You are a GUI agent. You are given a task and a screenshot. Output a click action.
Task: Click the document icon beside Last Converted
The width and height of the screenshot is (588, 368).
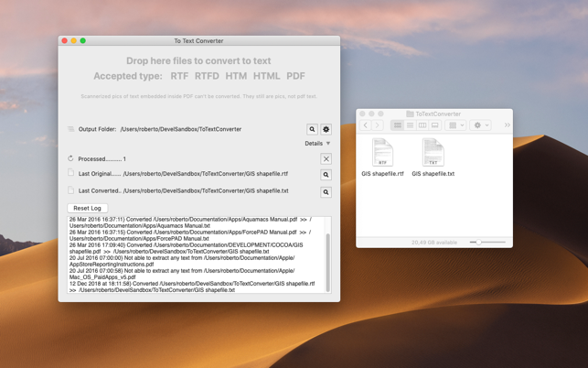[x=70, y=189]
